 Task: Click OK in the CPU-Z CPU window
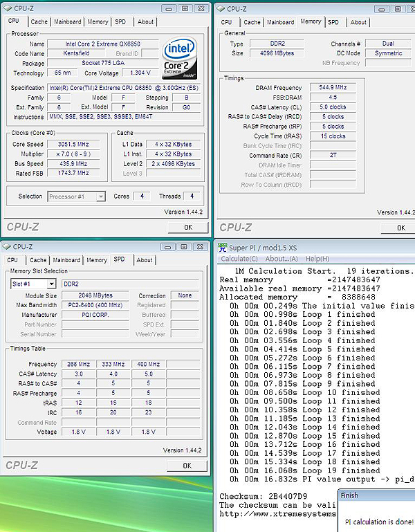188,228
